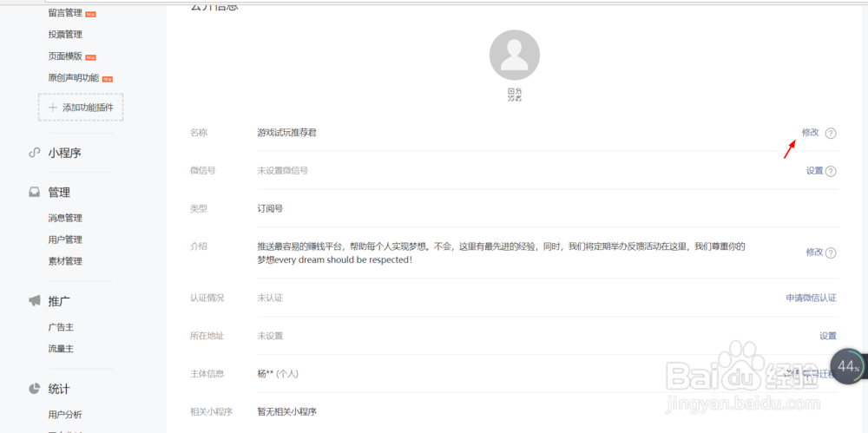868x433 pixels.
Task: Click the 管理 section heading
Action: [x=59, y=193]
